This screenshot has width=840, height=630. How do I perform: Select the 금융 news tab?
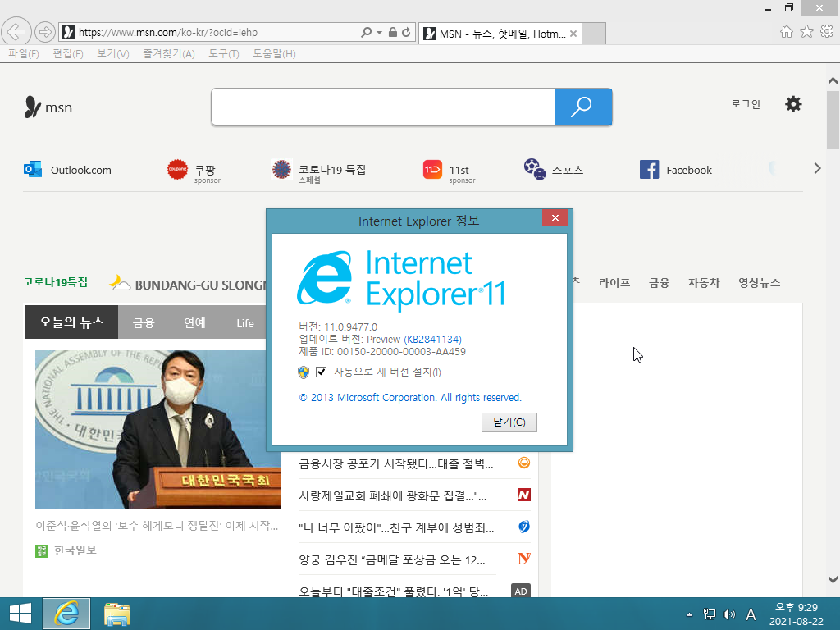(x=144, y=323)
